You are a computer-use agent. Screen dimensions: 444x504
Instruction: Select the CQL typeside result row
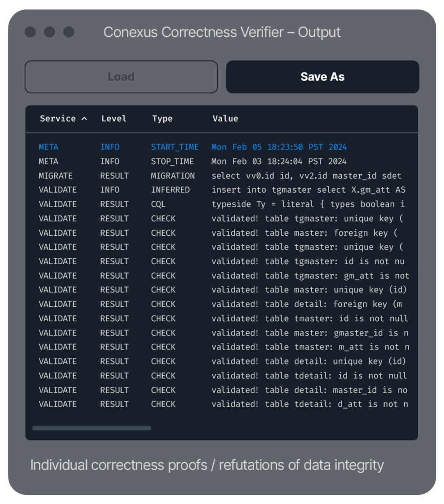click(222, 204)
